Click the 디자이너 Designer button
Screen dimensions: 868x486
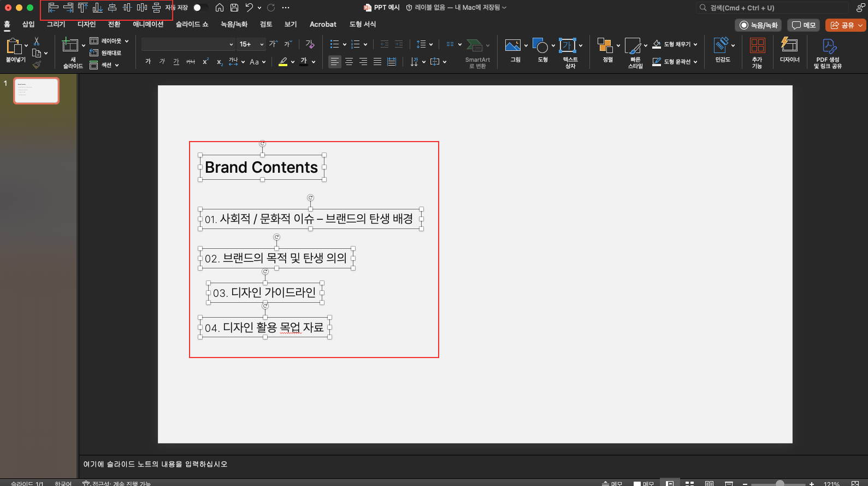click(789, 51)
